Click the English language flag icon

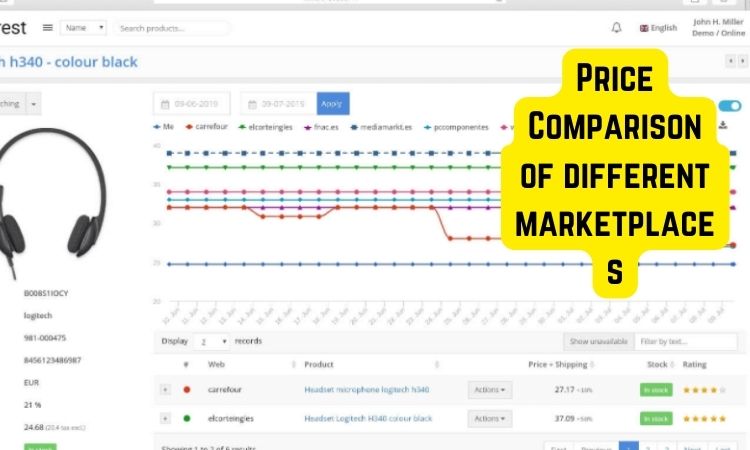click(x=644, y=28)
